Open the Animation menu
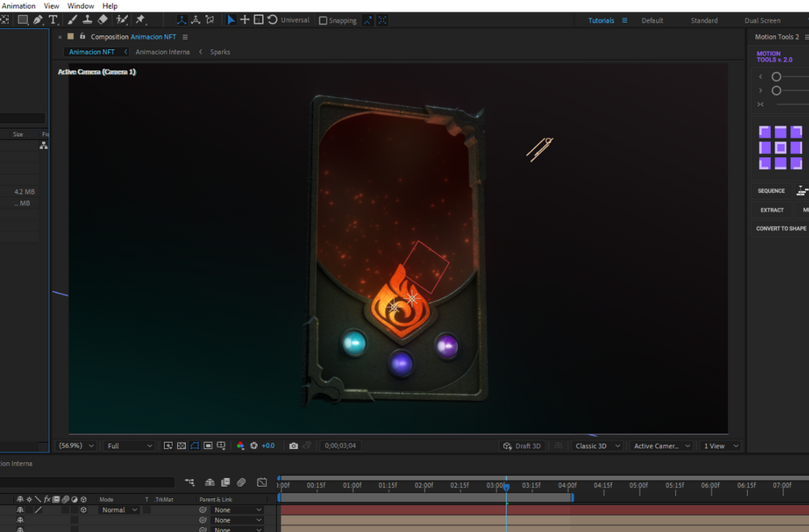Image resolution: width=809 pixels, height=532 pixels. pyautogui.click(x=19, y=6)
